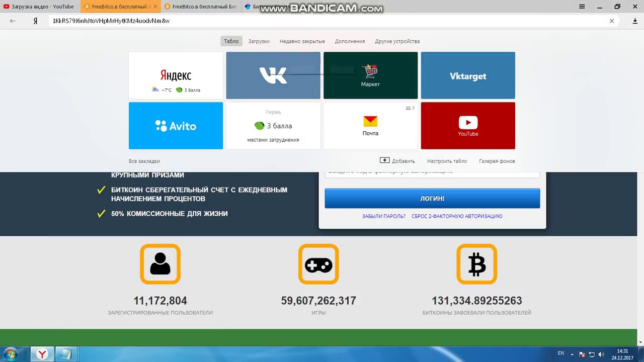The image size is (644, 362).
Task: Click the 11,172,804 users count
Action: pos(160,301)
